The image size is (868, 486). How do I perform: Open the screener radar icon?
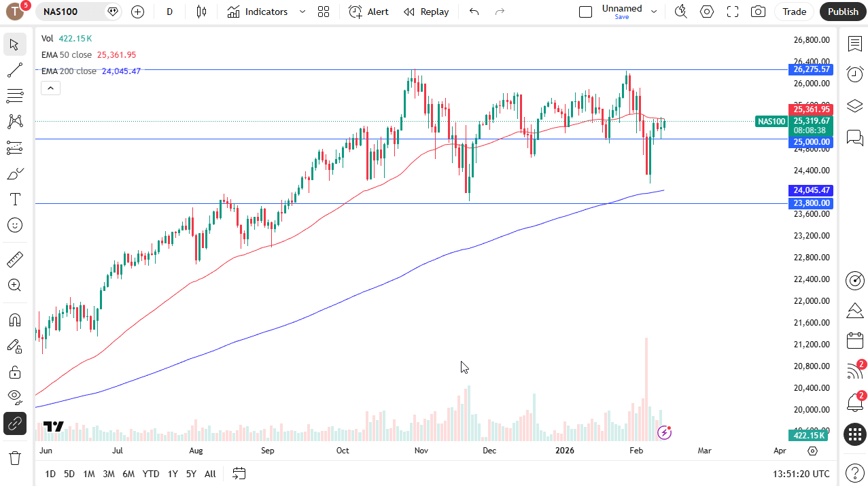854,280
